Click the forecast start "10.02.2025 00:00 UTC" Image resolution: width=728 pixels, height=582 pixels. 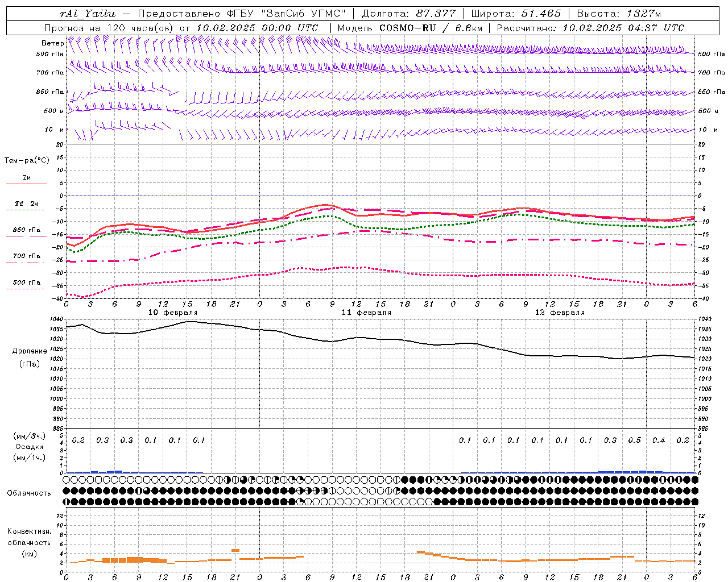(x=257, y=28)
